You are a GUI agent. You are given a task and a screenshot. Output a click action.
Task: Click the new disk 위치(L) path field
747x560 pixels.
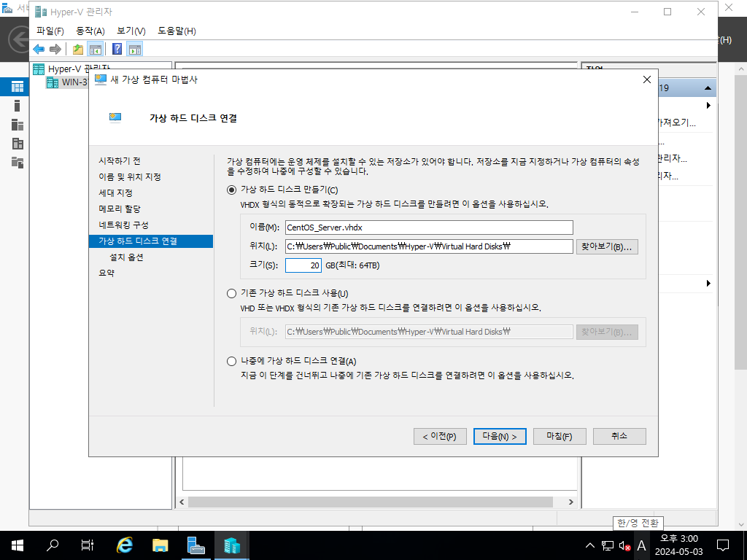pos(429,246)
